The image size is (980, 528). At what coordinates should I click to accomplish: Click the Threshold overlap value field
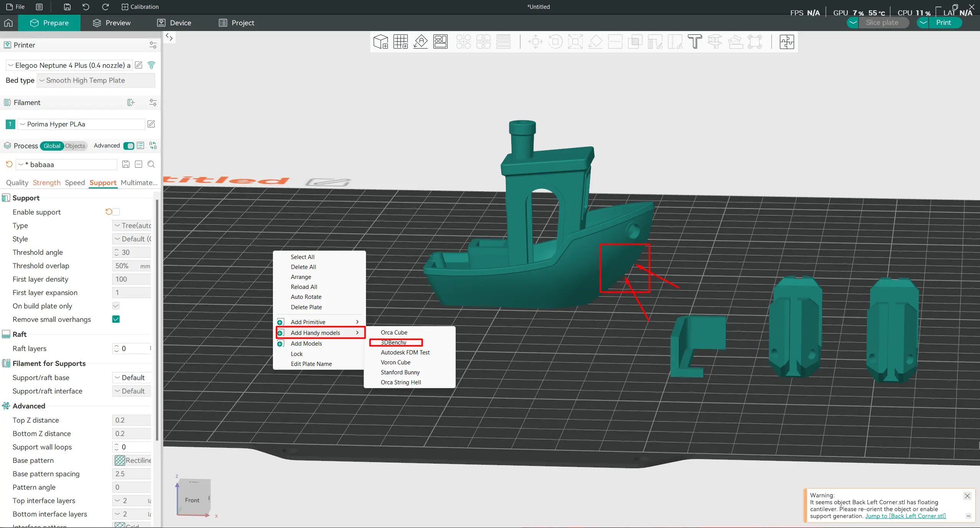[131, 266]
